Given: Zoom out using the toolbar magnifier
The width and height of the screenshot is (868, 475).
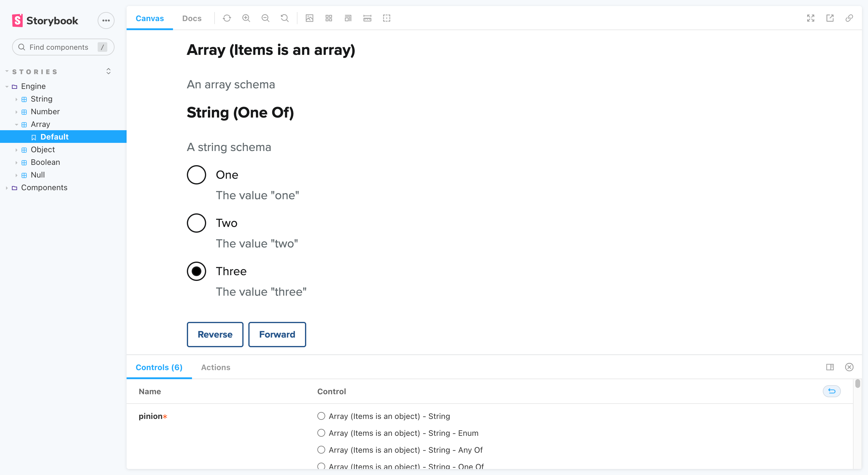Looking at the screenshot, I should pos(266,18).
